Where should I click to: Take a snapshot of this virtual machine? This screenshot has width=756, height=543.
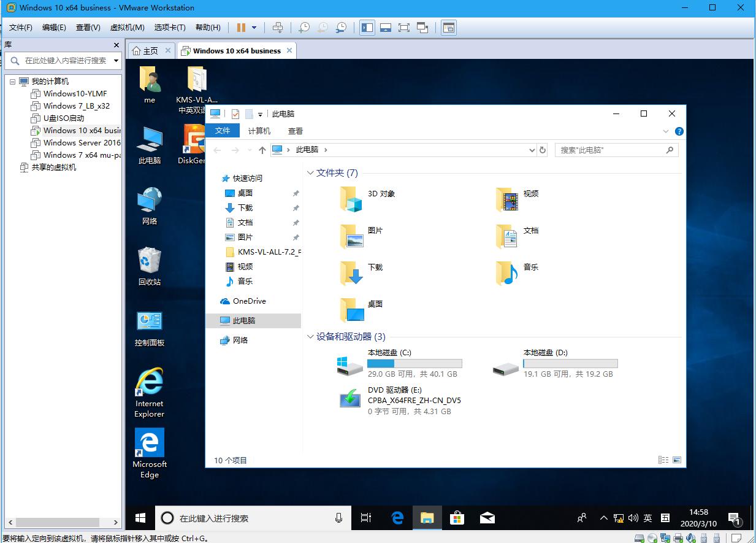click(304, 27)
